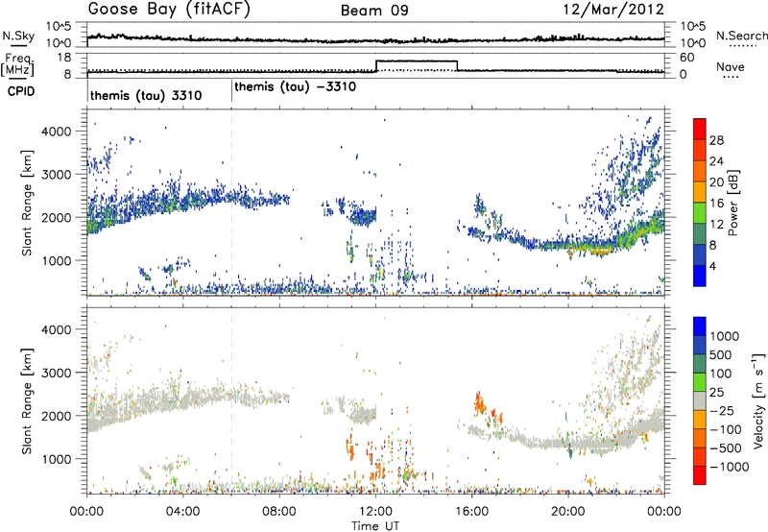Click the 'Velocity [m s-1]' color bar title
Viewport: 768px width, 532px height.
click(x=757, y=400)
